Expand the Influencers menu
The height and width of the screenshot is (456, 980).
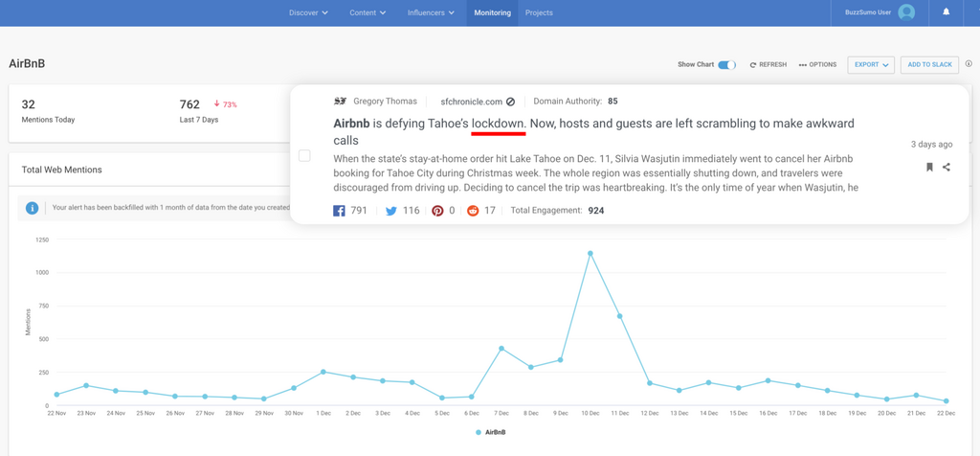[x=430, y=12]
